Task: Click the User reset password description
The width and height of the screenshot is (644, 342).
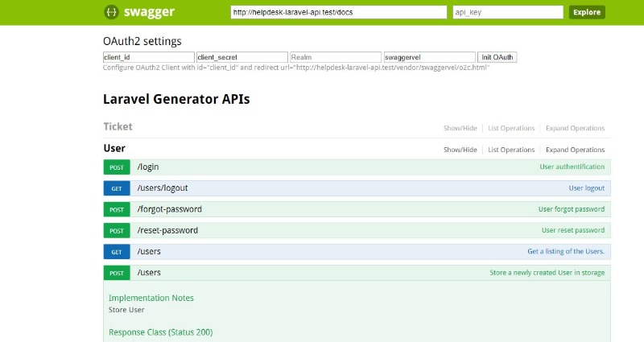Action: point(573,230)
